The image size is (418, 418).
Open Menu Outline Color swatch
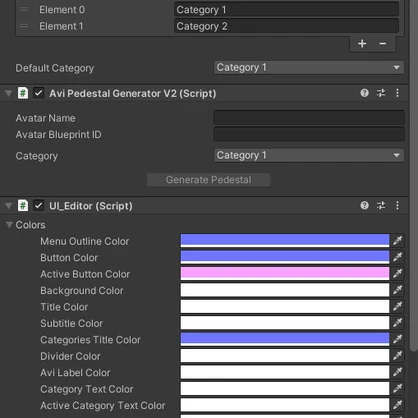(285, 240)
